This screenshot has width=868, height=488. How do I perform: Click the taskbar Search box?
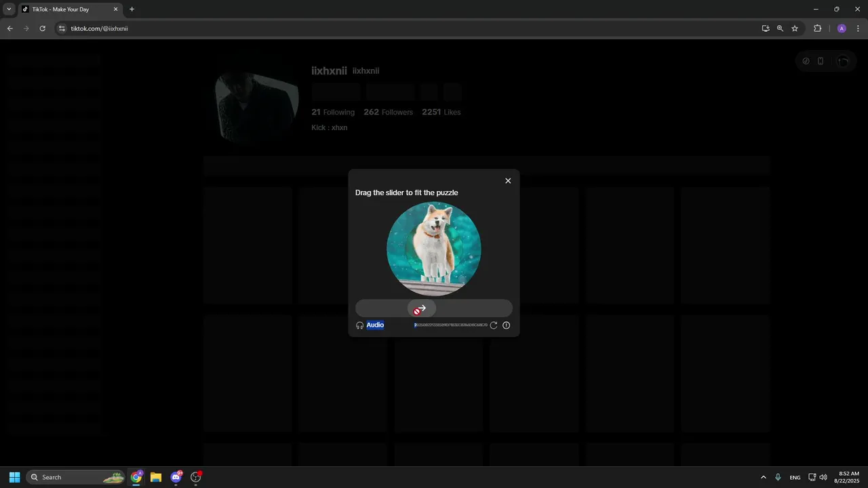[x=77, y=477]
